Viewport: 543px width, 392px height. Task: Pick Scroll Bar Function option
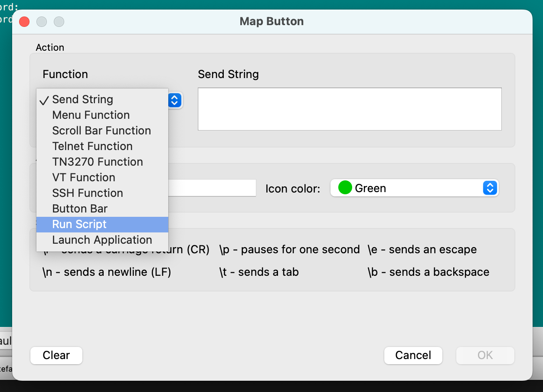(x=101, y=131)
